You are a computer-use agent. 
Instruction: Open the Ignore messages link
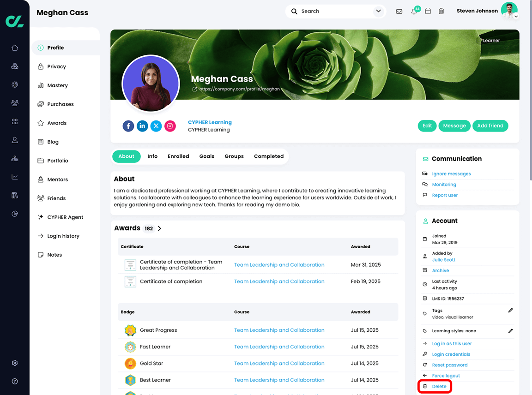point(451,174)
